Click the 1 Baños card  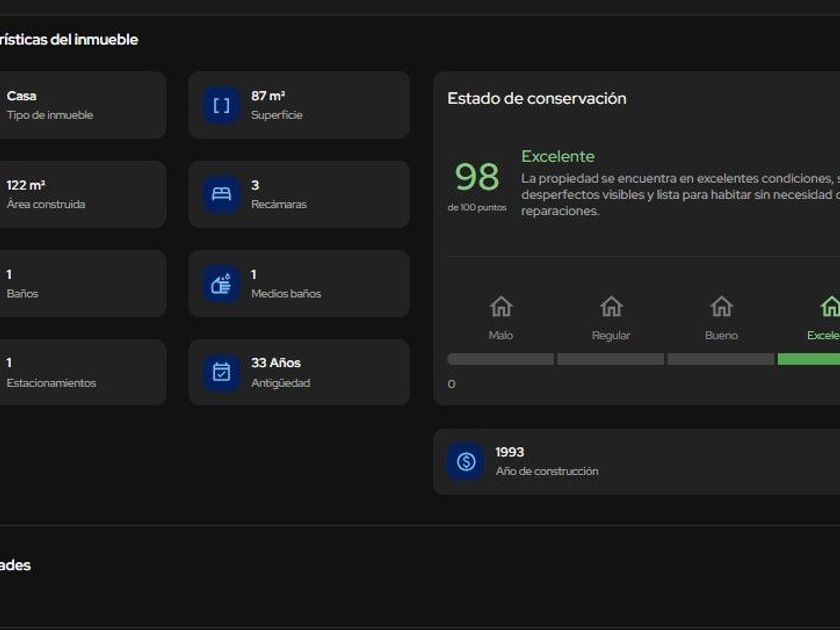point(80,284)
